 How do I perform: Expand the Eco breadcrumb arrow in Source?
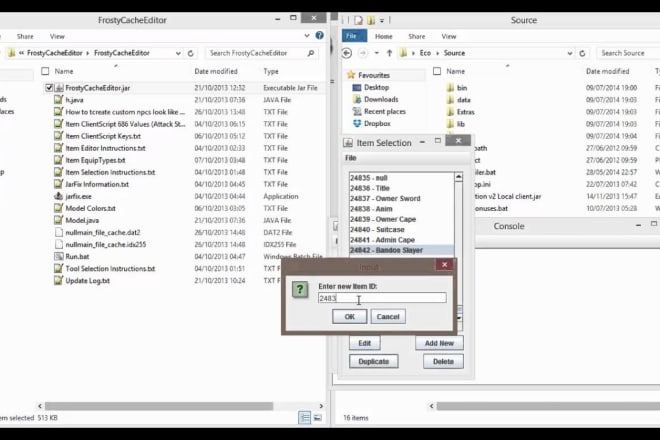click(x=437, y=53)
